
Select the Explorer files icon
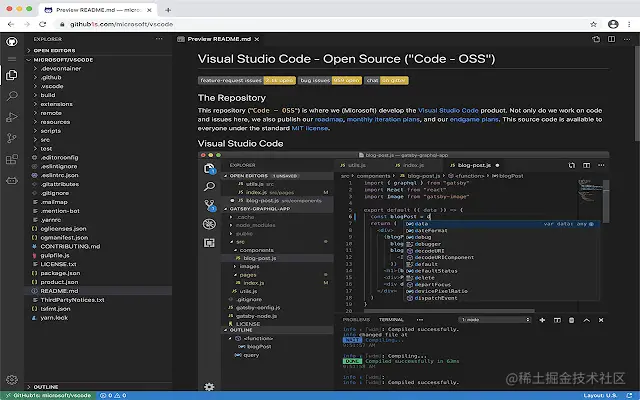point(12,75)
